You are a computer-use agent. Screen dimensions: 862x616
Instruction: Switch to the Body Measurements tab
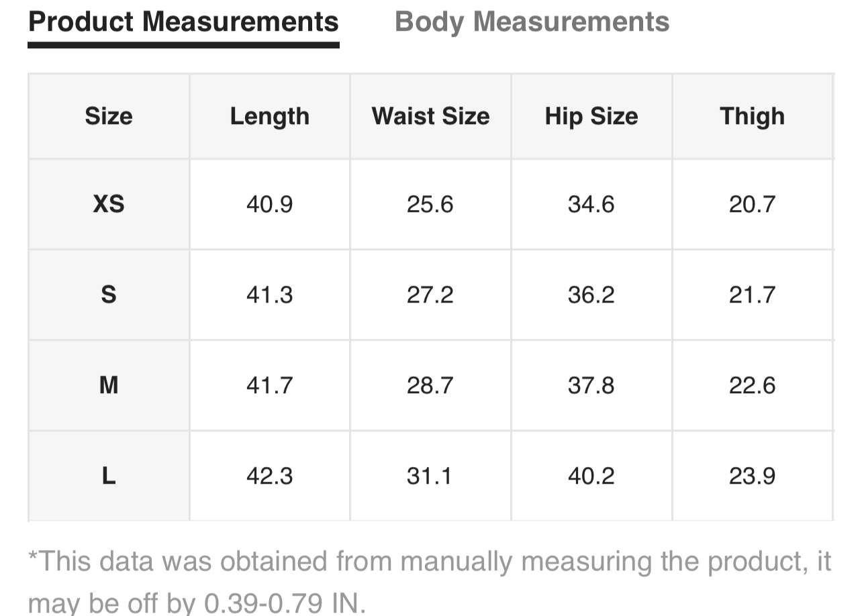(x=532, y=22)
